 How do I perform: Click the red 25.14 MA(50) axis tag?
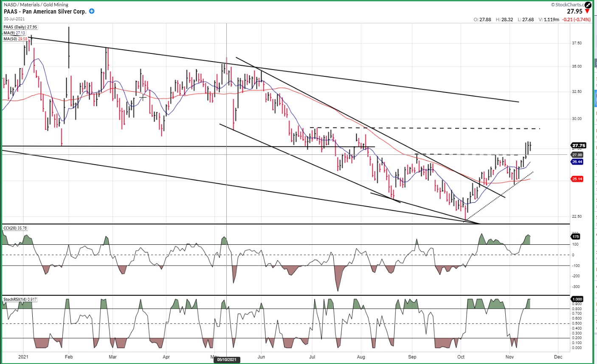577,179
